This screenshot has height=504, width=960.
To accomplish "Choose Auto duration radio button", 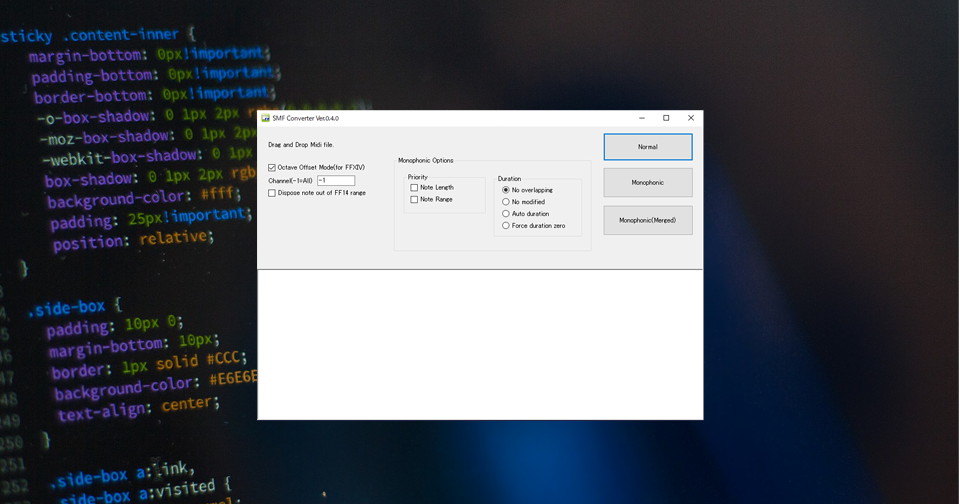I will point(506,214).
